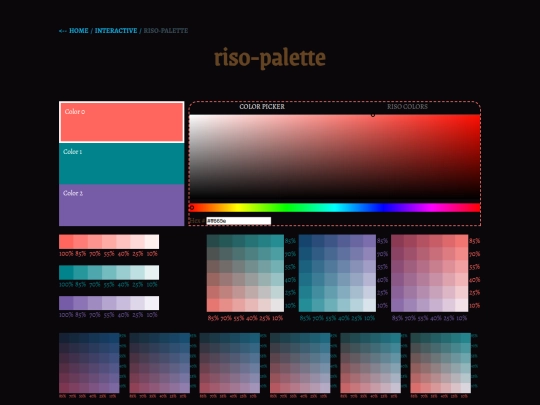Open the INTERACTIVE breadcrumb link
This screenshot has width=540, height=405.
tap(116, 31)
